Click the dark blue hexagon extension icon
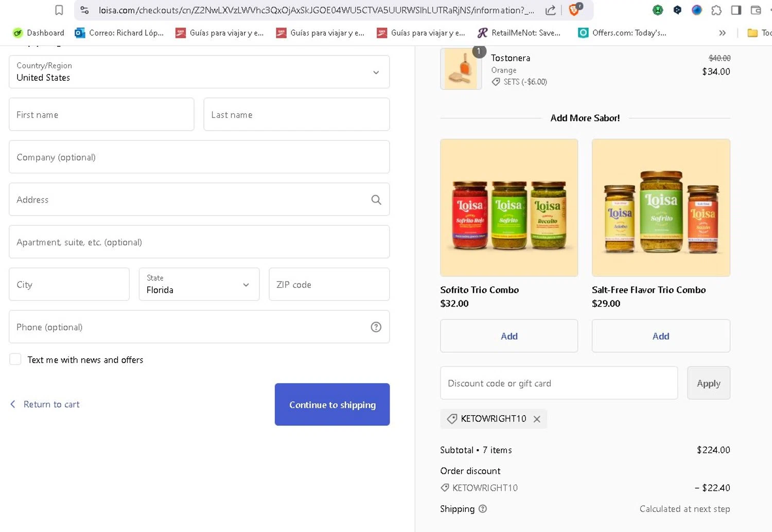 coord(677,10)
